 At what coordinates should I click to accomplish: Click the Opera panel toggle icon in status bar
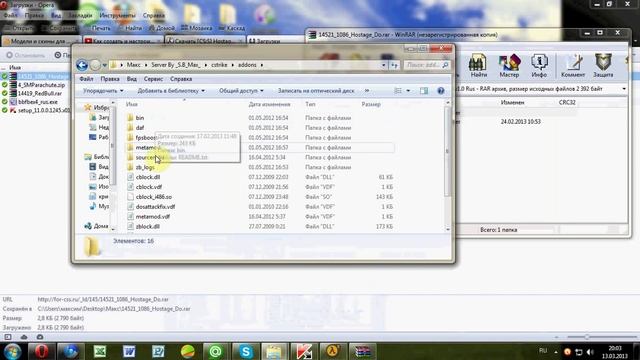click(8, 337)
